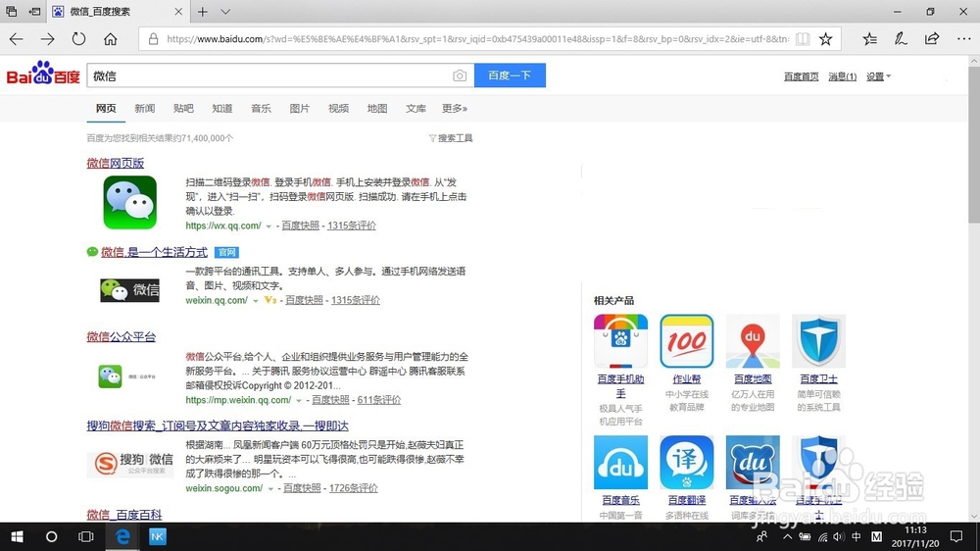Click the add notes pen icon
Viewport: 980px width, 551px height.
[901, 39]
